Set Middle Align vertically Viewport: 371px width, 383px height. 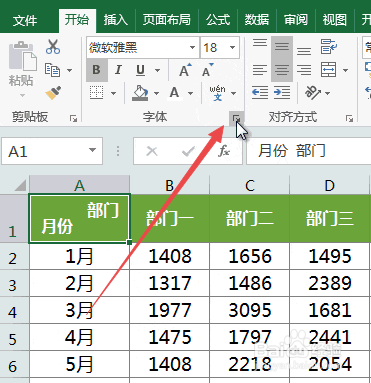click(x=282, y=47)
